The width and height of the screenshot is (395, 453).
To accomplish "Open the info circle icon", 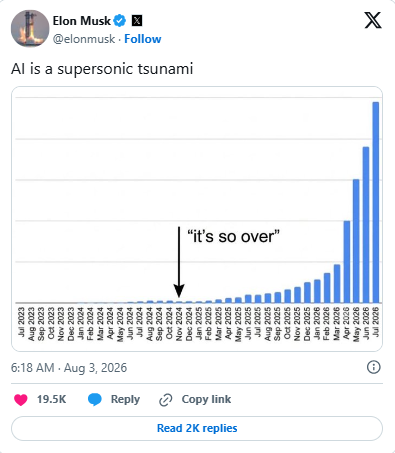I will point(373,367).
